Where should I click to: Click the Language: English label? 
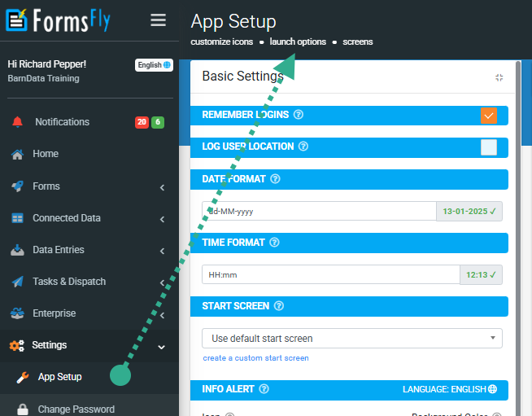[444, 389]
